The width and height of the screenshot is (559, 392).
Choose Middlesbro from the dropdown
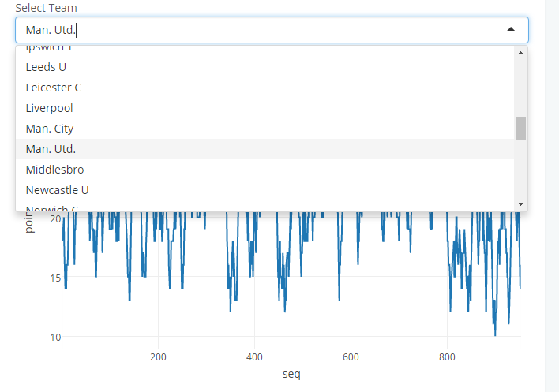pyautogui.click(x=54, y=170)
